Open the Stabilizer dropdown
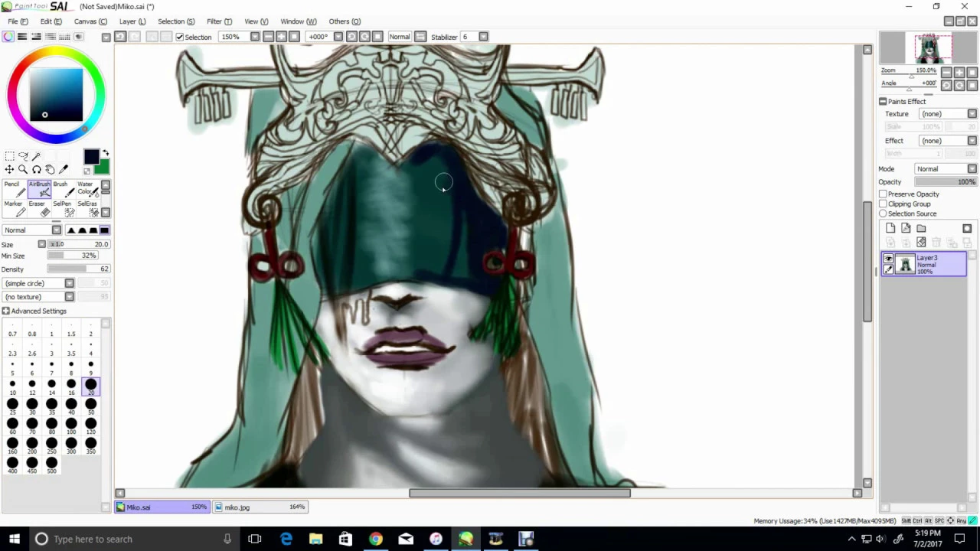 click(483, 37)
